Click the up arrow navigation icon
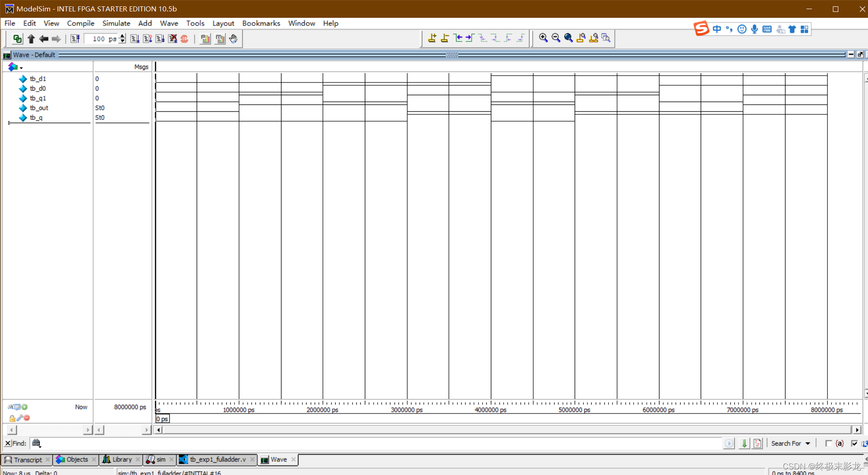The image size is (868, 475). point(31,39)
